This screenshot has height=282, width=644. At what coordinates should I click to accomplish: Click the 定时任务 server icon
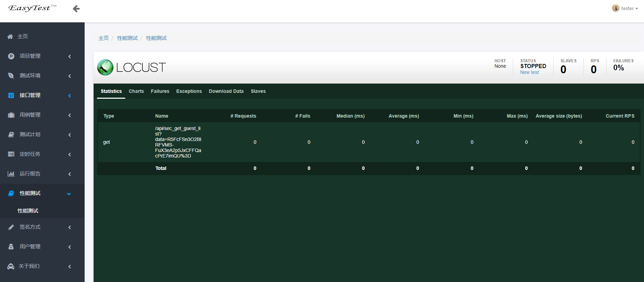coord(11,154)
